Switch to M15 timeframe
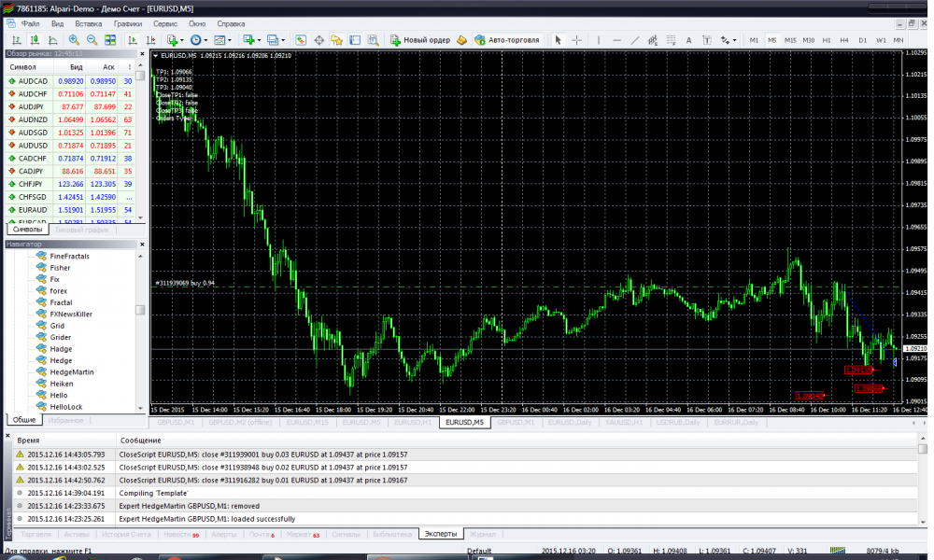This screenshot has height=560, width=934. [790, 40]
